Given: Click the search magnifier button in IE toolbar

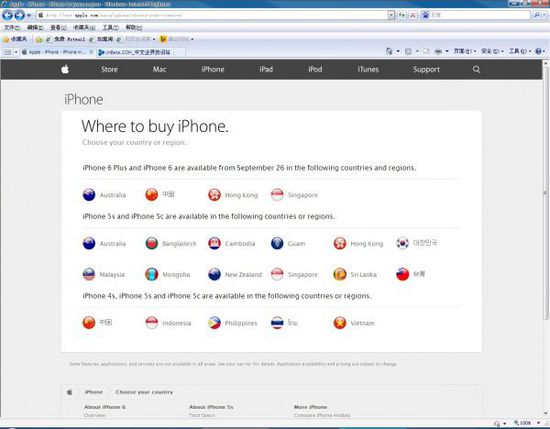Looking at the screenshot, I should [x=536, y=15].
